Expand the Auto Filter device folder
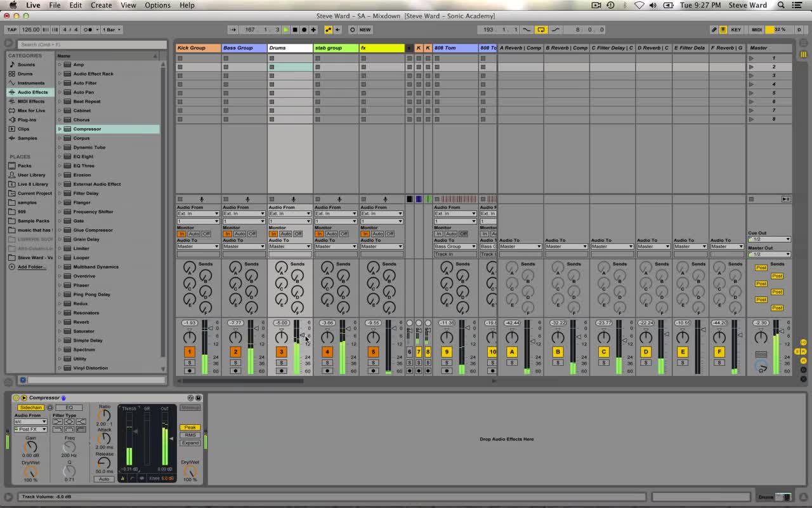The image size is (812, 508). point(60,83)
